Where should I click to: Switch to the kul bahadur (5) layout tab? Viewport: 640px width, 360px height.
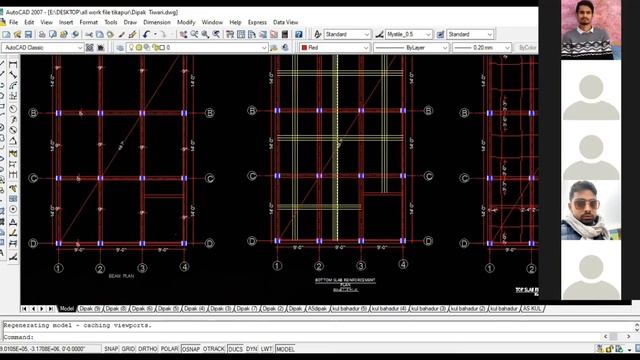tap(349, 309)
